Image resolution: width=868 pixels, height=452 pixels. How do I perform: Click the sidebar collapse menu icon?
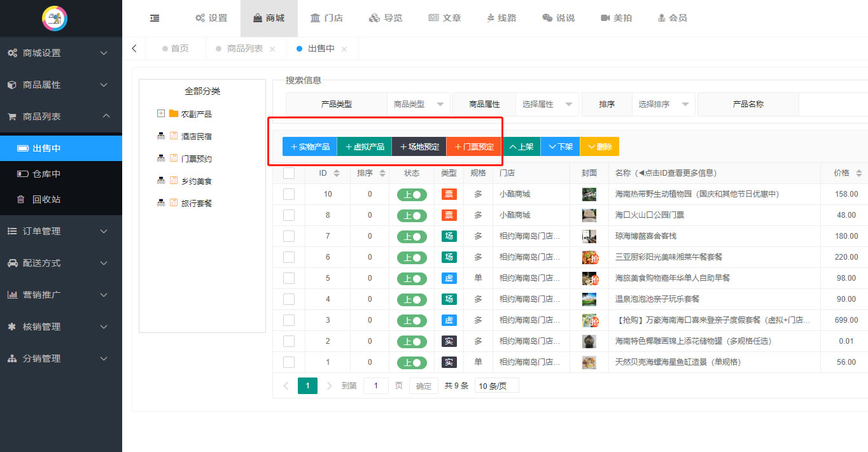click(155, 18)
